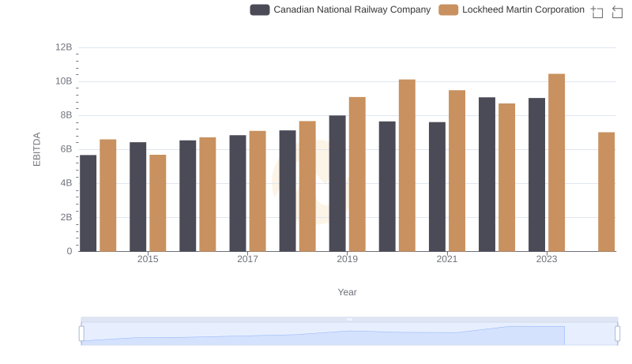This screenshot has width=632, height=364.
Task: Click the 2017 x-axis label
Action: 247,259
